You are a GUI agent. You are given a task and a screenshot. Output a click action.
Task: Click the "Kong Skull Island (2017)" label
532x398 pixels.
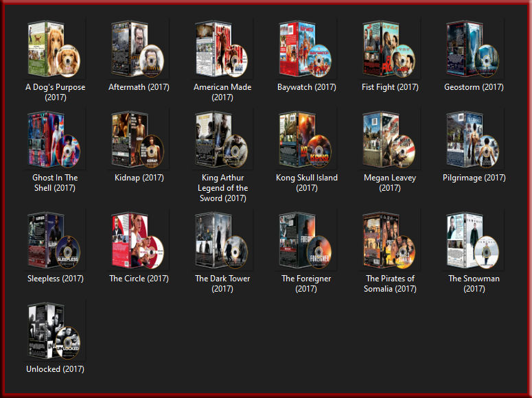pyautogui.click(x=307, y=183)
